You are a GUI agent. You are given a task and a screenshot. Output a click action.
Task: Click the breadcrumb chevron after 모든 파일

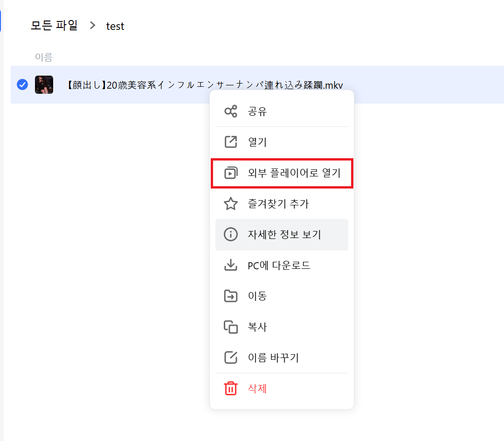pos(93,25)
